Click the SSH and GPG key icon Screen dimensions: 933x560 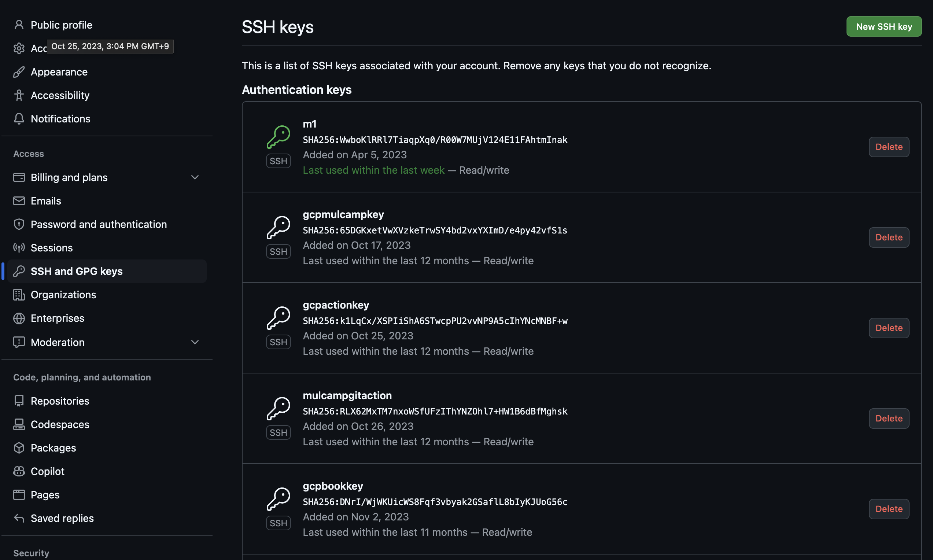coord(19,271)
